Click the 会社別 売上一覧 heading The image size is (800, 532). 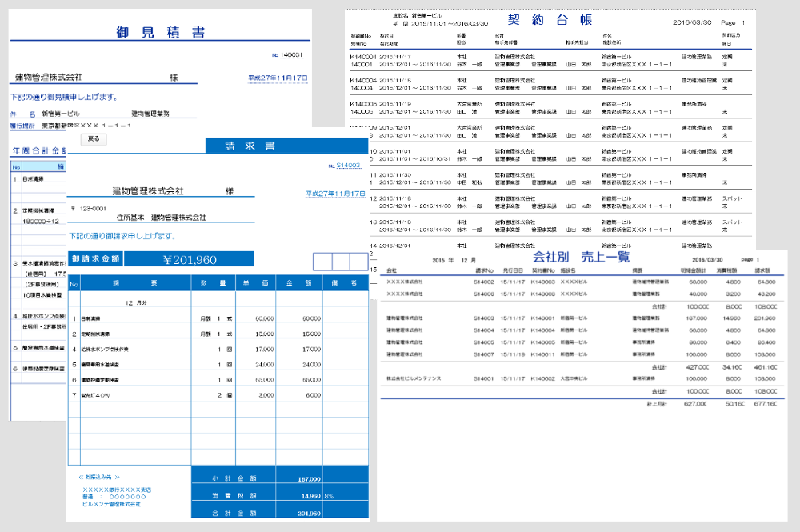point(581,257)
